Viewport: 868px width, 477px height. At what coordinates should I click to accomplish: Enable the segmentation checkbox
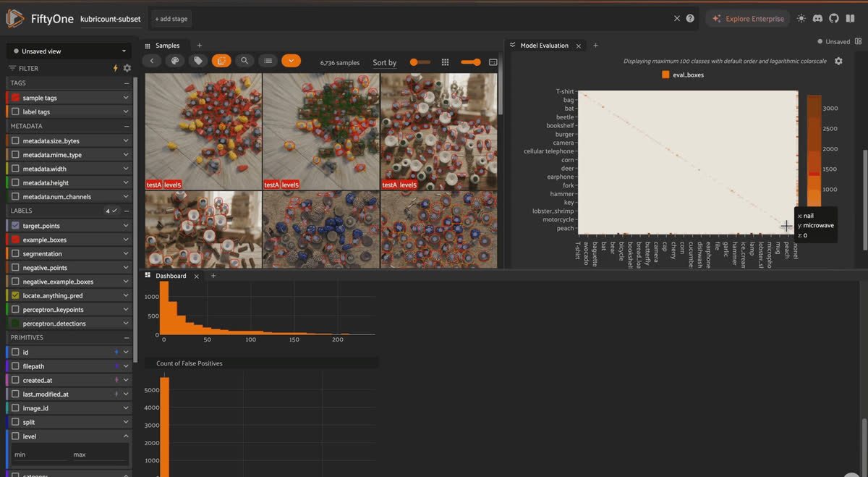(x=15, y=254)
